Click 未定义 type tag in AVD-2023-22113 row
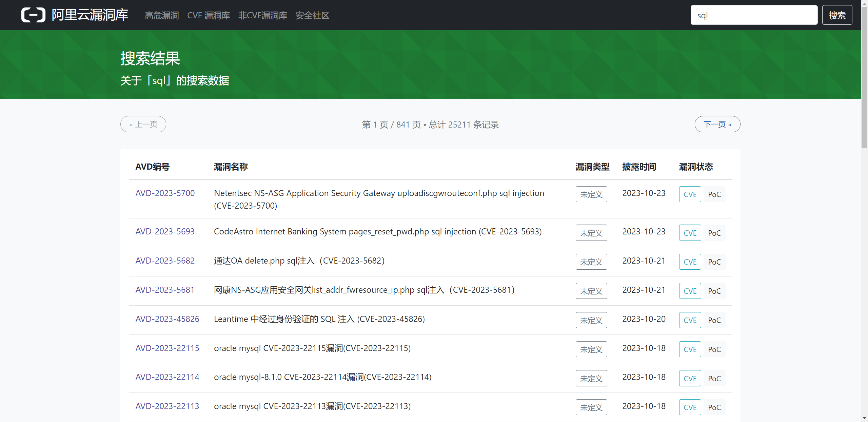Viewport: 868px width, 422px height. coord(591,407)
